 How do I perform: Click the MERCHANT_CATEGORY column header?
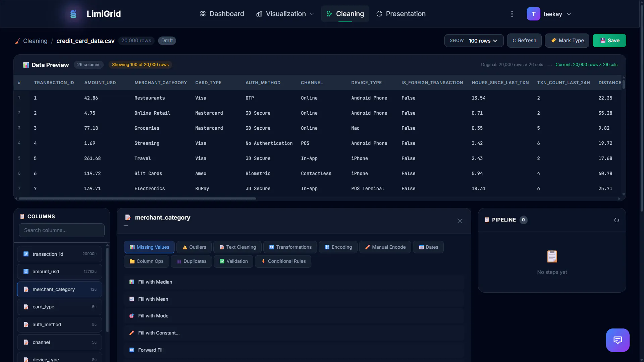(x=161, y=83)
